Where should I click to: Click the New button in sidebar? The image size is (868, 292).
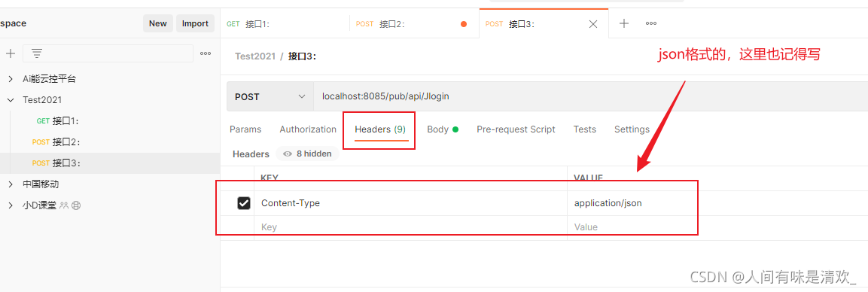point(158,23)
